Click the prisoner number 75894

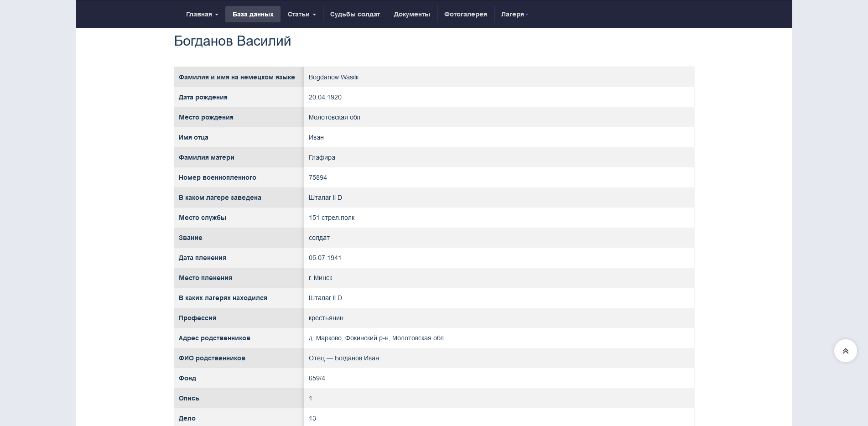(x=317, y=177)
